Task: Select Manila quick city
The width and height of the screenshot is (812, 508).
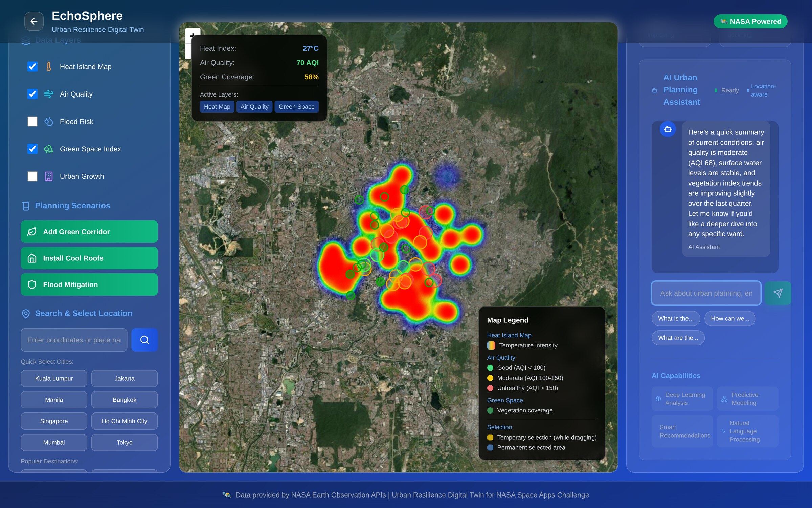Action: tap(54, 400)
